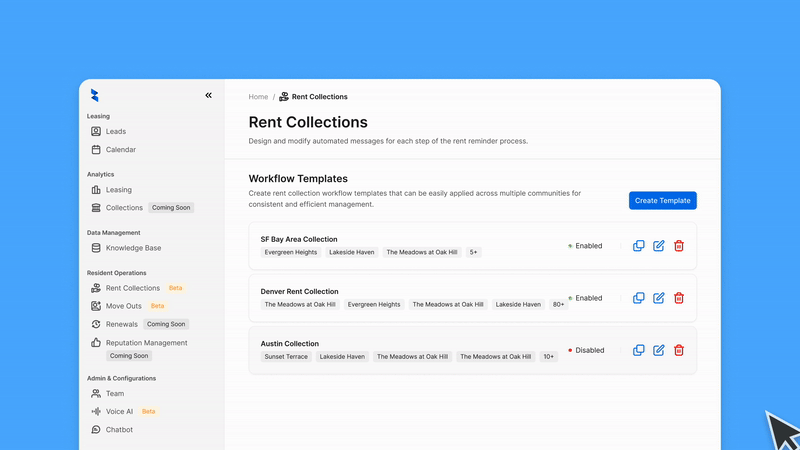Image resolution: width=800 pixels, height=450 pixels.
Task: Click the Calendar icon in the sidebar
Action: point(96,149)
